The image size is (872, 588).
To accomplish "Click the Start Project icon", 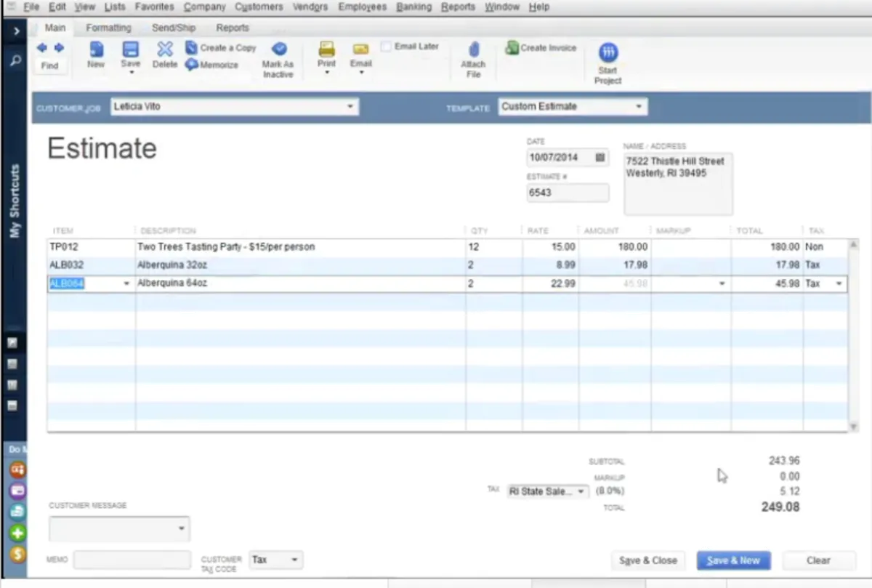I will coord(608,52).
